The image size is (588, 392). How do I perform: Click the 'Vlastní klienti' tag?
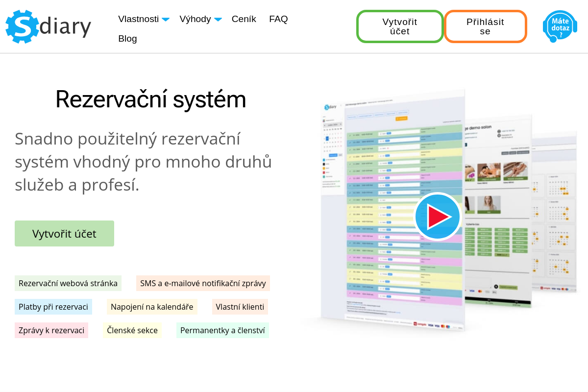pos(240,307)
